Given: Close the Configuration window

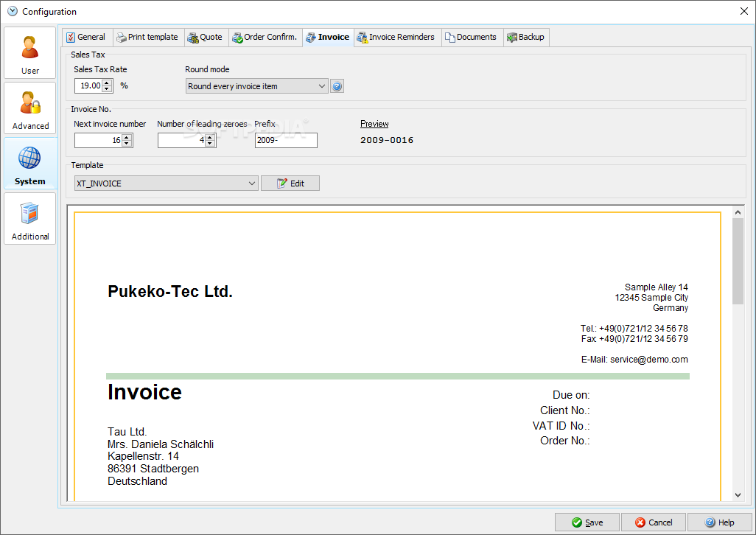Looking at the screenshot, I should coord(744,11).
